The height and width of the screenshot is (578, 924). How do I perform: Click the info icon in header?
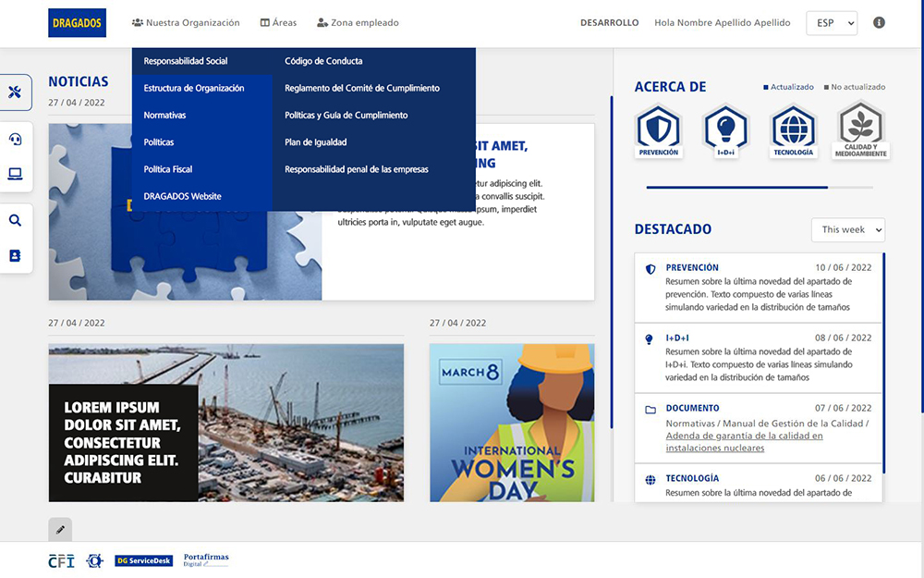pyautogui.click(x=879, y=23)
